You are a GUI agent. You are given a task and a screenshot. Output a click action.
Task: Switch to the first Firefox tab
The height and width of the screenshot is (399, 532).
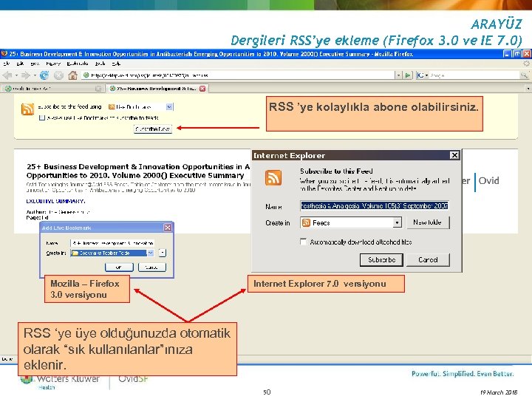coord(52,89)
